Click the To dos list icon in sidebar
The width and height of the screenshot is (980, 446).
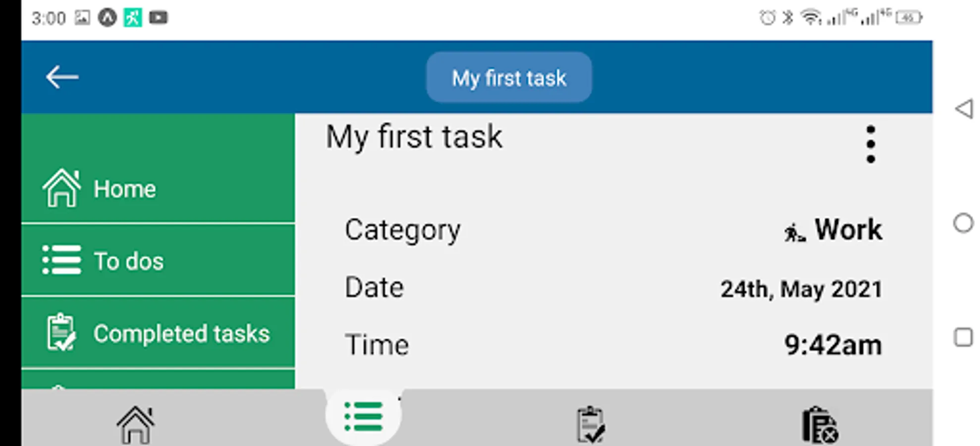(61, 260)
